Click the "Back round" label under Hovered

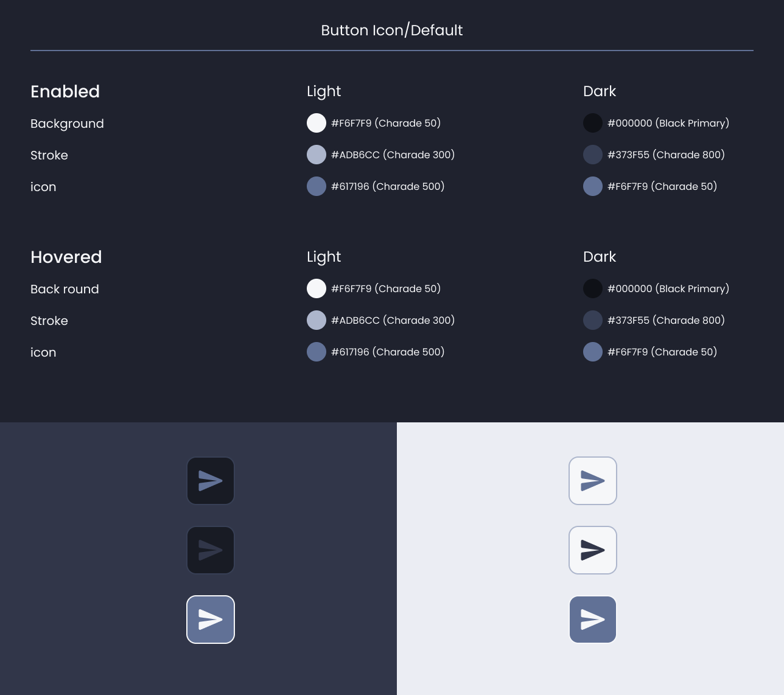pyautogui.click(x=65, y=289)
